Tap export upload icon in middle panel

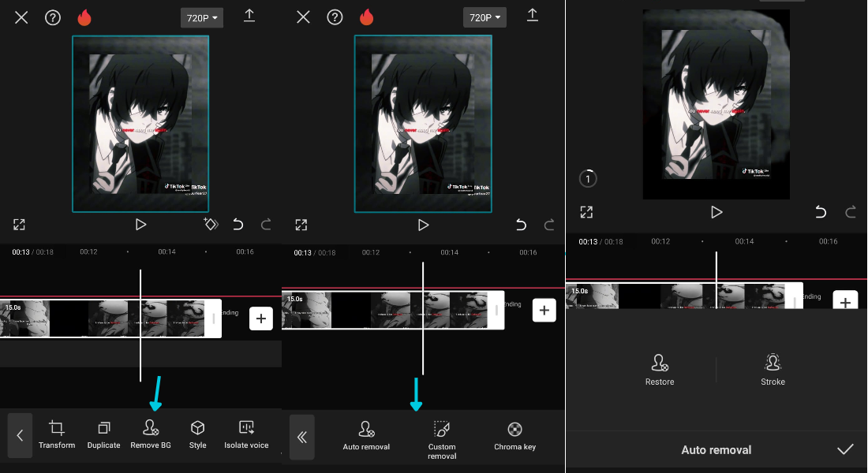532,16
